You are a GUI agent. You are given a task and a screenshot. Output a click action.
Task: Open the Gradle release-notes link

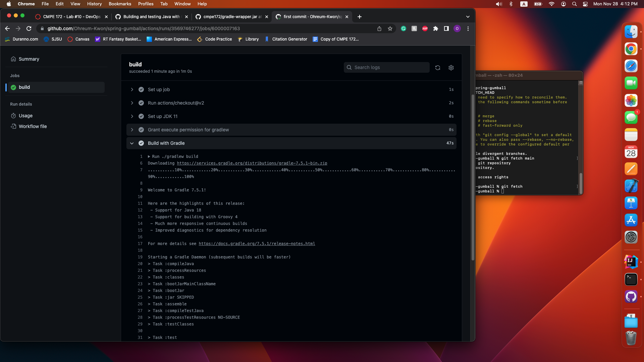(x=257, y=244)
